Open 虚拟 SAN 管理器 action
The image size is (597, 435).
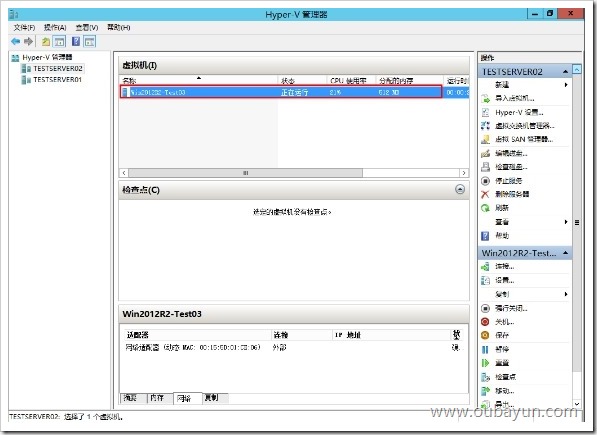[524, 139]
